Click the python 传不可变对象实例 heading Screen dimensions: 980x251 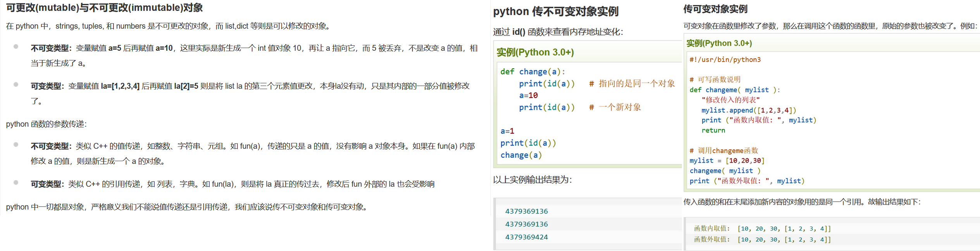[555, 12]
